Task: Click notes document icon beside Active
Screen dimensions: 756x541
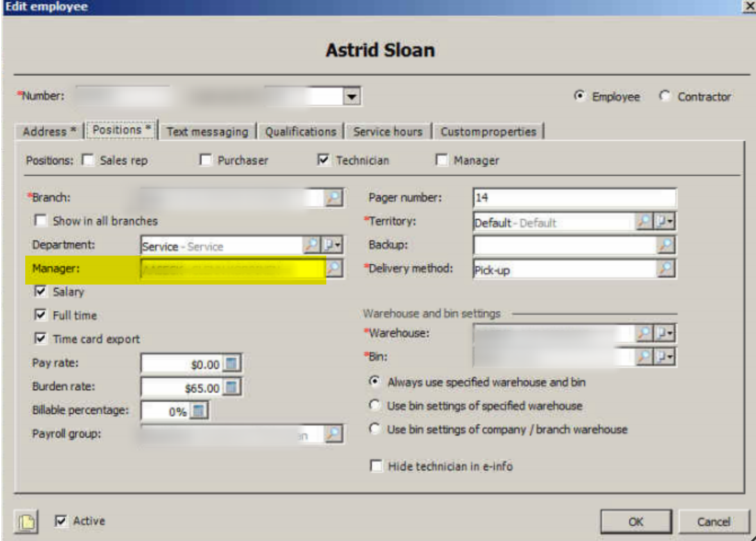Action: click(x=26, y=522)
